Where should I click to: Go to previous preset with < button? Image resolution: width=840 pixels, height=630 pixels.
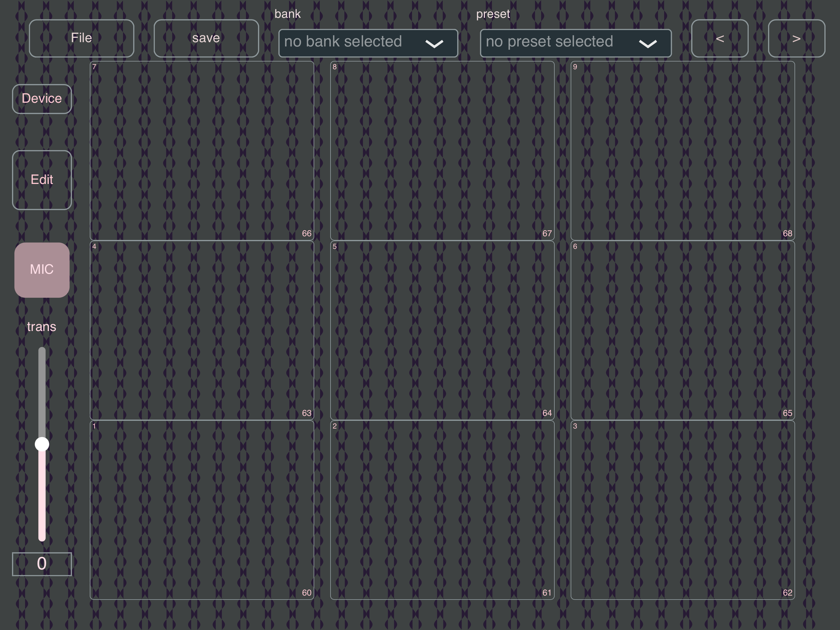point(719,38)
